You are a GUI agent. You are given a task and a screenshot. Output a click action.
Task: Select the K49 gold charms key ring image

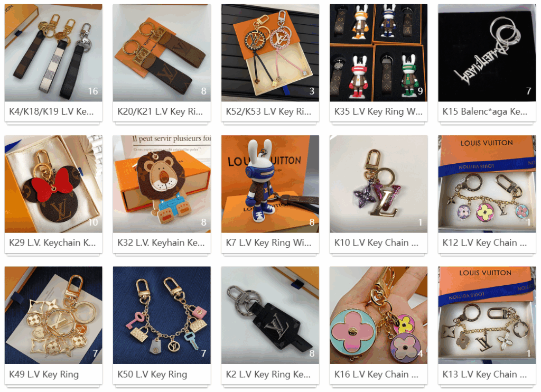pos(53,315)
